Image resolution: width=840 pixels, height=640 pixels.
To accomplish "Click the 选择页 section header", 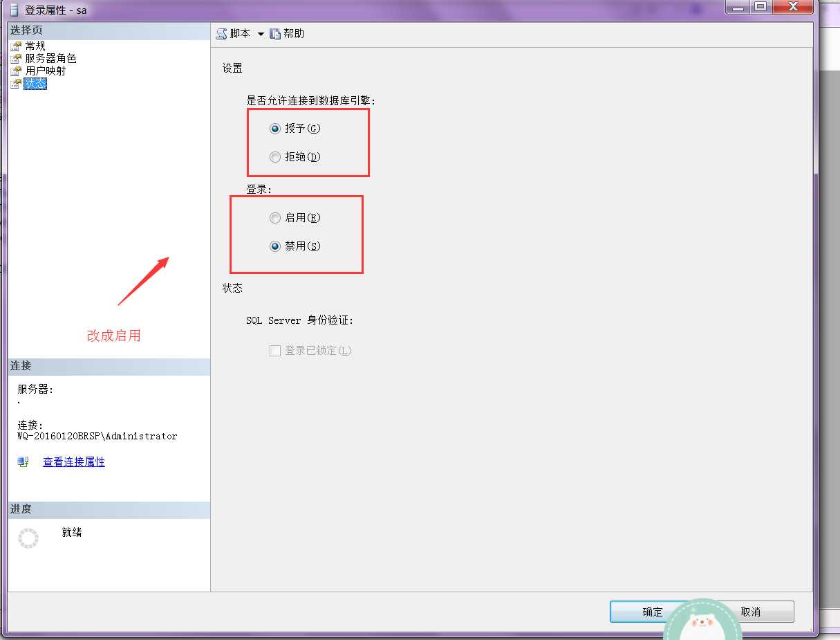I will point(109,31).
